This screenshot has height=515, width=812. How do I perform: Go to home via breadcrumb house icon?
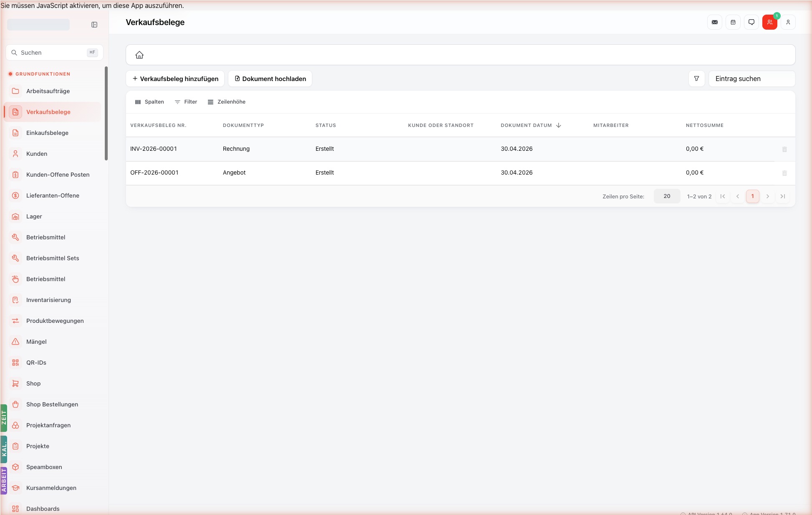(x=139, y=55)
